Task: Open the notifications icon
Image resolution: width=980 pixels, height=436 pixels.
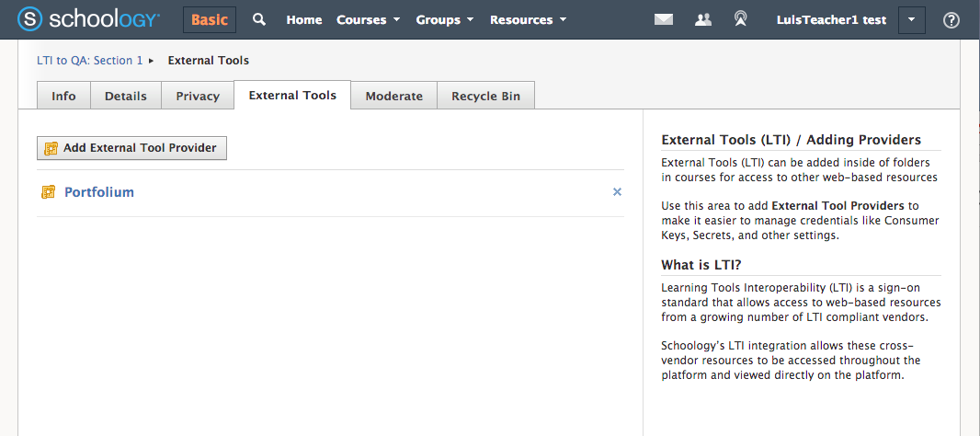Action: point(740,19)
